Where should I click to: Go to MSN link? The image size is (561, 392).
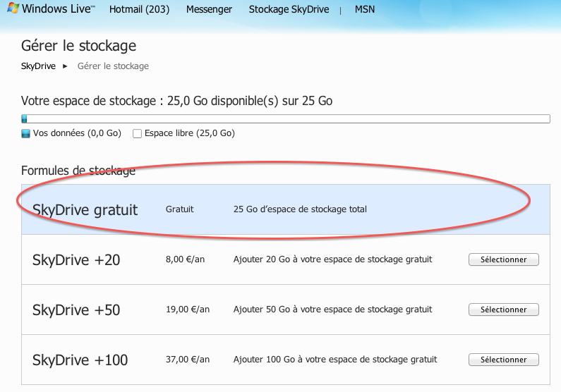[x=365, y=9]
